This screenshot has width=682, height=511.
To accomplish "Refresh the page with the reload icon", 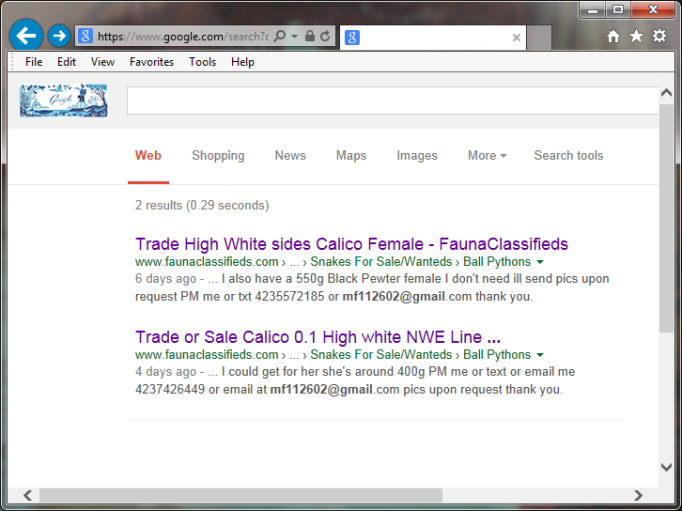I will [x=325, y=36].
